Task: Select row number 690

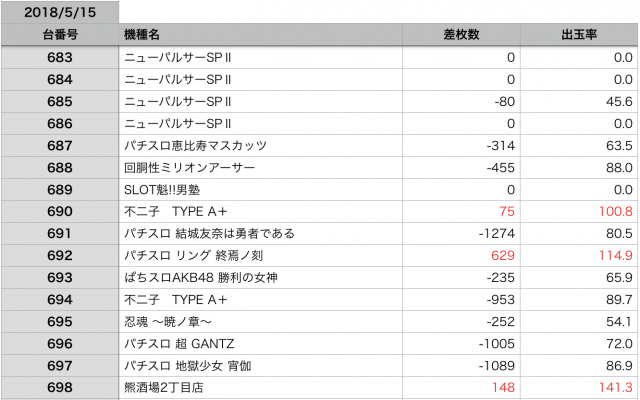Action: tap(59, 211)
